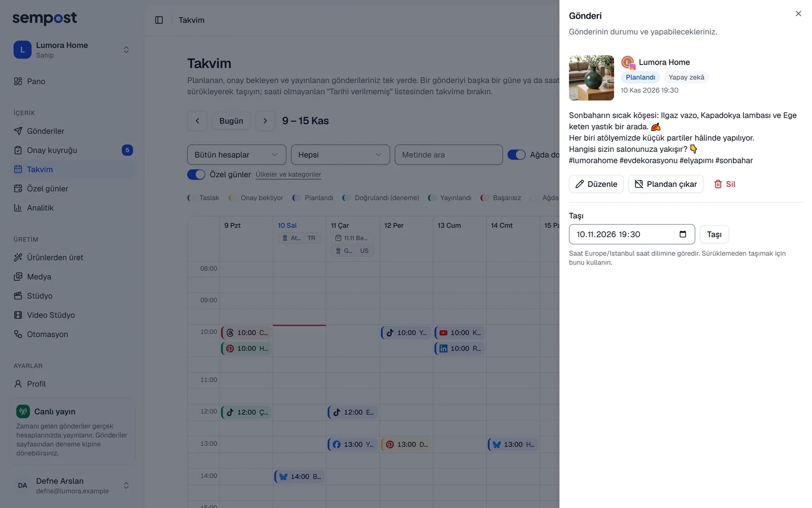Expand the Lumora Home workspace switcher
This screenshot has width=812, height=508.
coord(73,50)
